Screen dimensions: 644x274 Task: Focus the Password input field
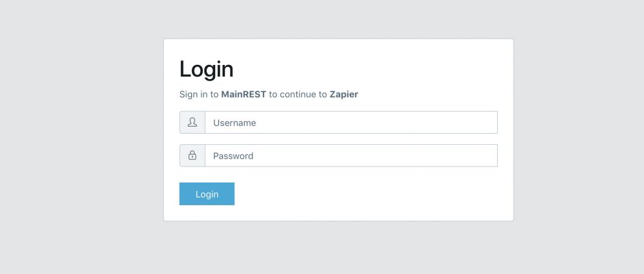coord(351,155)
